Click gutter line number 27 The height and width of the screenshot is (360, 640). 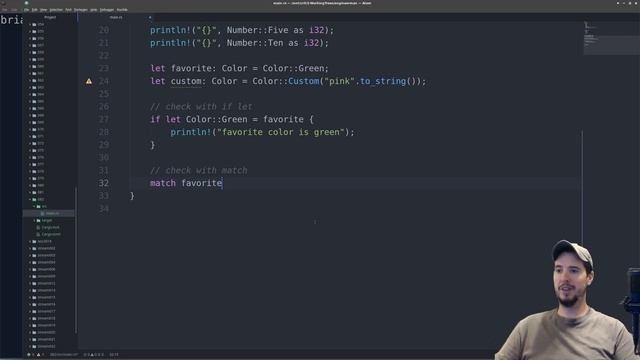click(104, 119)
